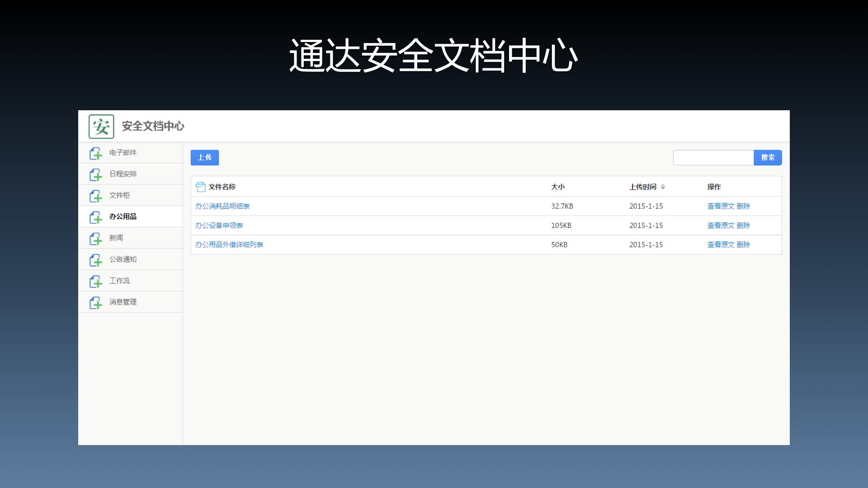Open file 办公用品外借详细列表

point(229,244)
